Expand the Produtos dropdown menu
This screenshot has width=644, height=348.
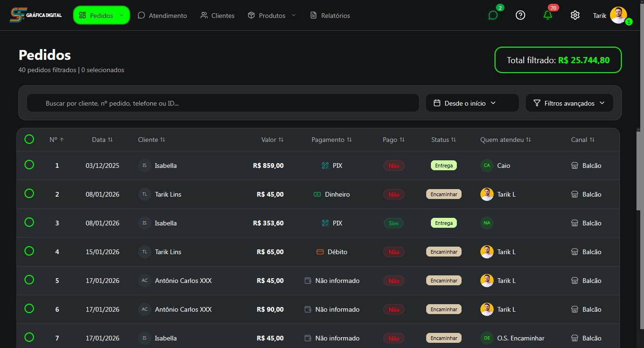point(272,15)
